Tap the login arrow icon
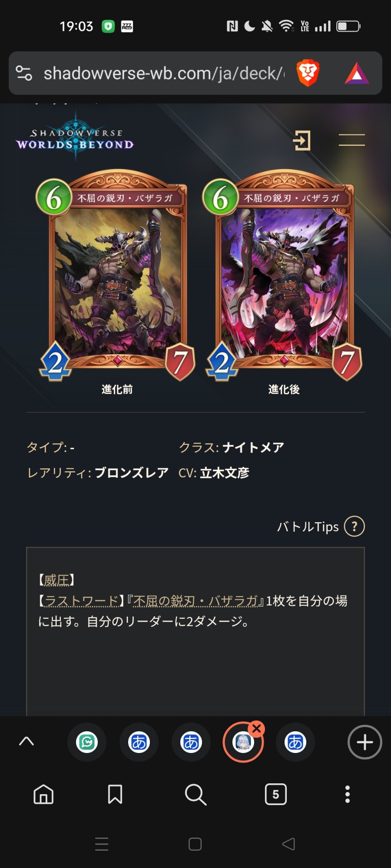The height and width of the screenshot is (868, 391). (x=302, y=140)
